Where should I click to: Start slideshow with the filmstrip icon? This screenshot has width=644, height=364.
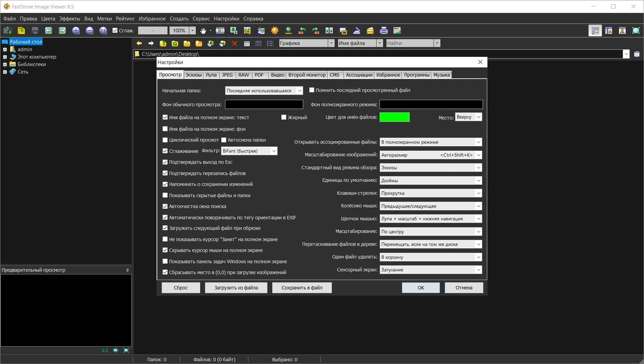pos(220,31)
